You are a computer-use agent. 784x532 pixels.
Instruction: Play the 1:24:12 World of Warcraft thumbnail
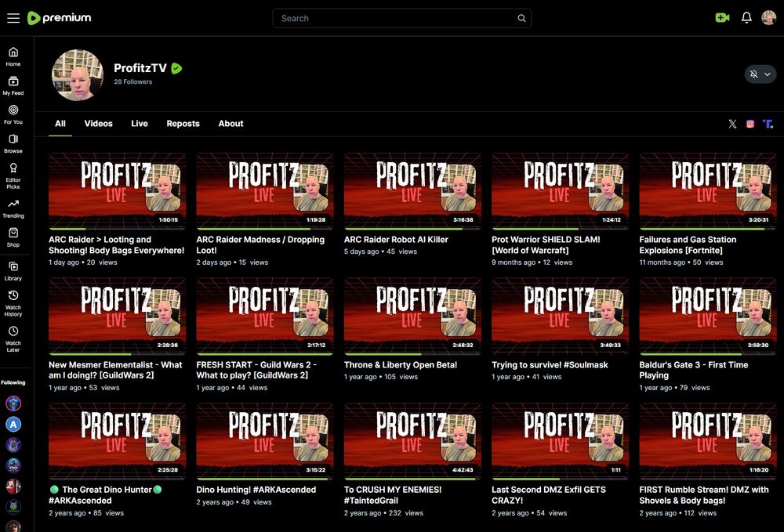pyautogui.click(x=560, y=191)
